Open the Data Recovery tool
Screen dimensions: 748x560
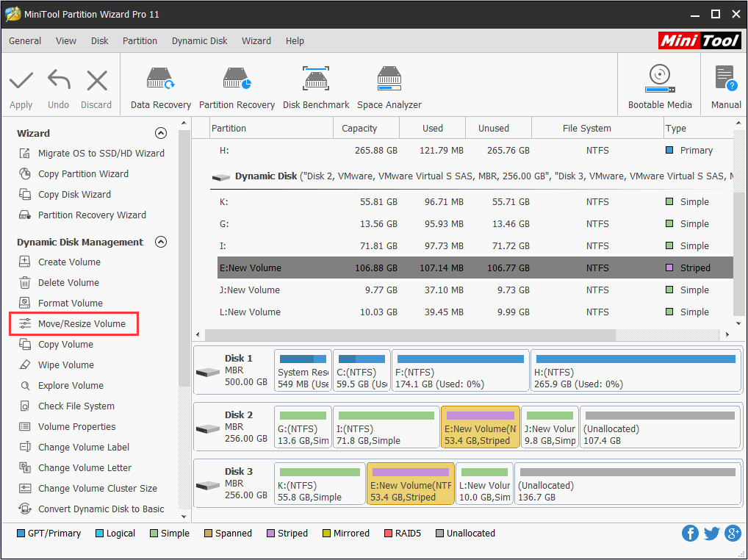[160, 86]
